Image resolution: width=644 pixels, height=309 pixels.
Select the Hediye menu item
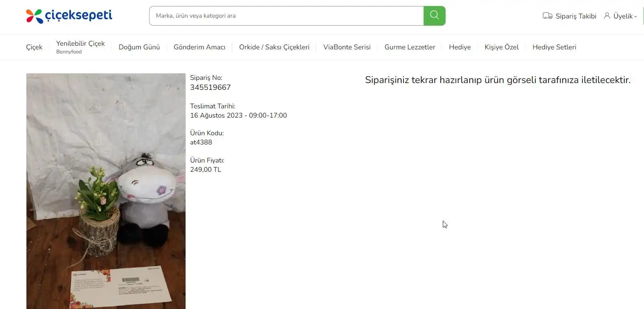pos(460,47)
